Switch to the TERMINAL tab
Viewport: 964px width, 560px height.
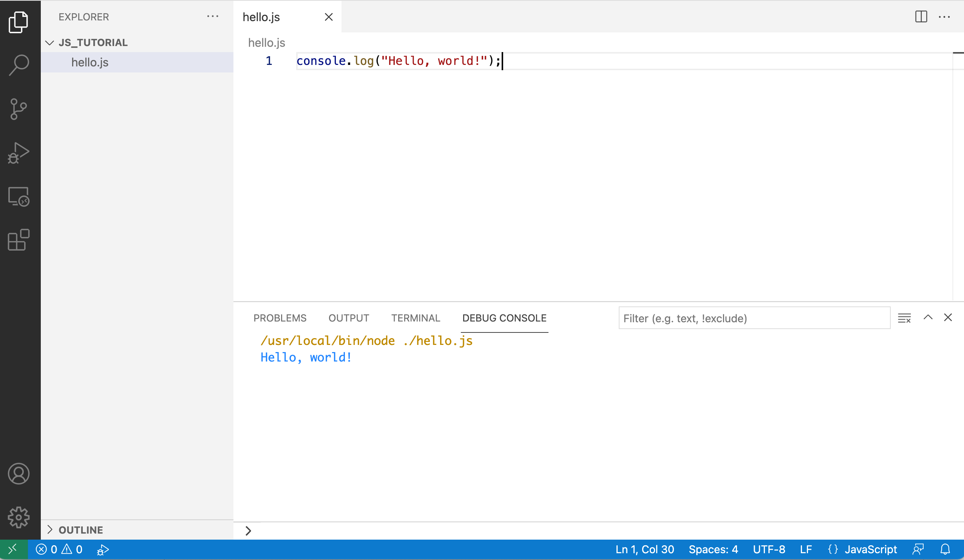[416, 318]
